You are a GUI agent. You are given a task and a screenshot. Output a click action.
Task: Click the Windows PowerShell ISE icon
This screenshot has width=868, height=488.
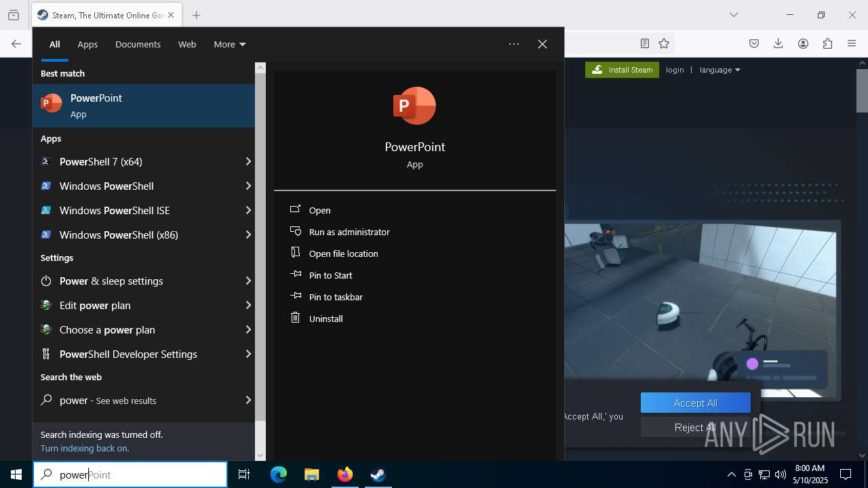coord(46,210)
